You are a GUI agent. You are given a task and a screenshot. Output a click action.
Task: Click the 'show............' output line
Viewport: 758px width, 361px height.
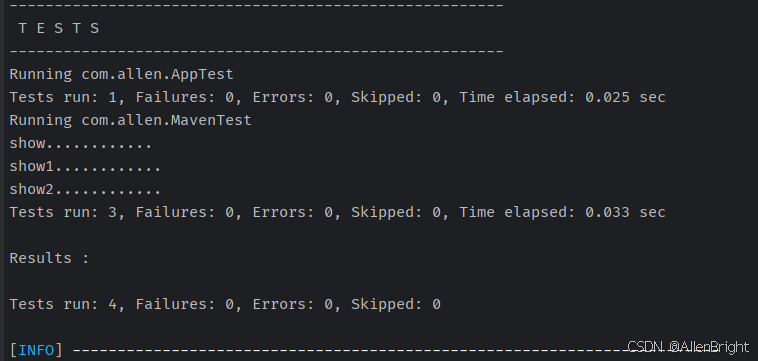[81, 144]
